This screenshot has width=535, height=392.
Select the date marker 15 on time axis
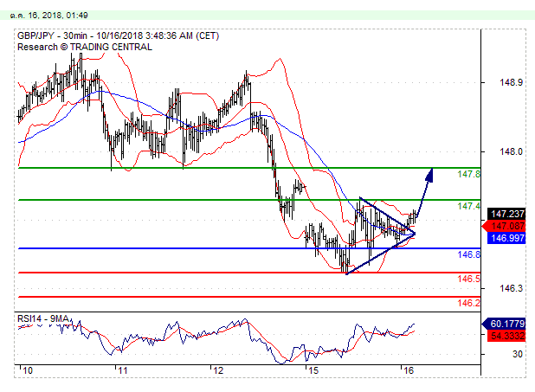pos(313,370)
